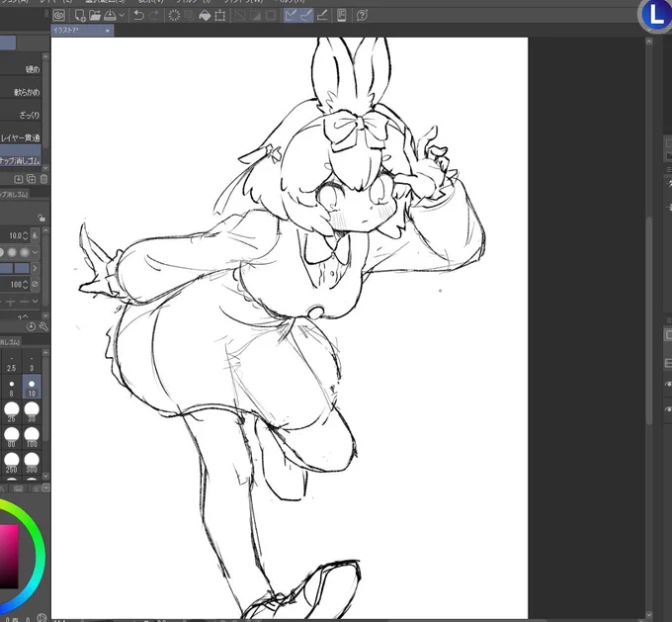This screenshot has height=622, width=672.
Task: Click the Deselect toolbar icon
Action: coord(240,16)
